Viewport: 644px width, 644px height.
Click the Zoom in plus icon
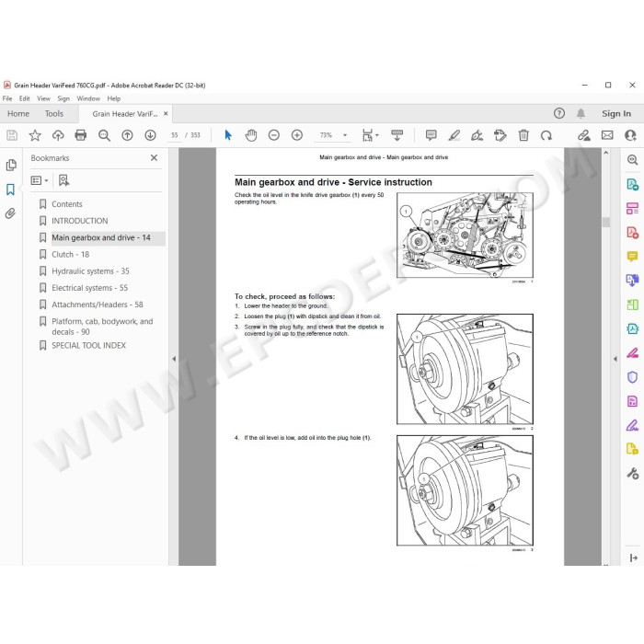click(x=297, y=135)
